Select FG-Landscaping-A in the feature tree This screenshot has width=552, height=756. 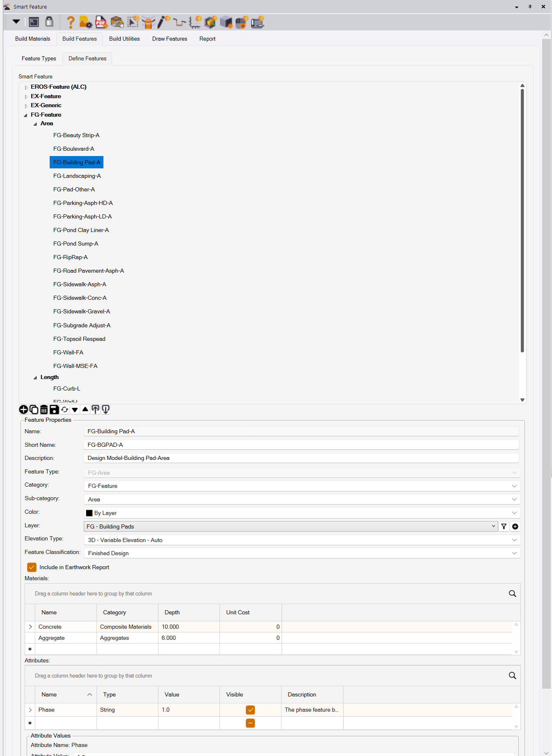point(77,176)
